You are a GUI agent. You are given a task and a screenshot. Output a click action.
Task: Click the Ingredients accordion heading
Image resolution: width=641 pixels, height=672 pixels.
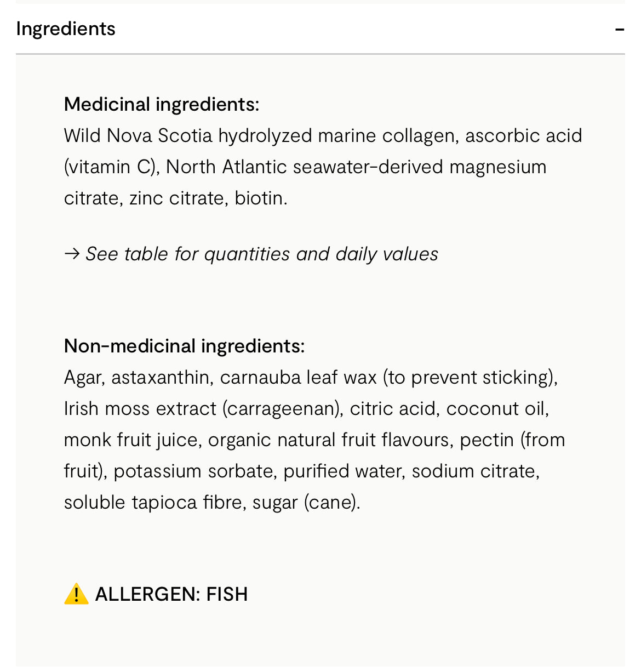66,29
